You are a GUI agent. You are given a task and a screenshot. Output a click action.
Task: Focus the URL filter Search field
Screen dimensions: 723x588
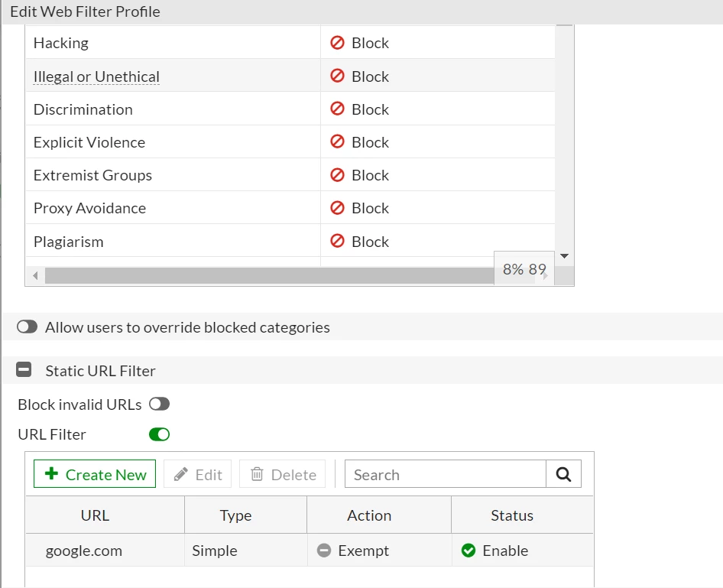tap(445, 474)
